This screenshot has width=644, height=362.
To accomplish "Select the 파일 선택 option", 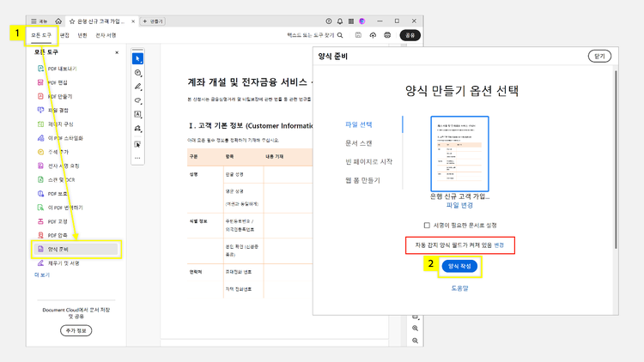I will pos(359,124).
